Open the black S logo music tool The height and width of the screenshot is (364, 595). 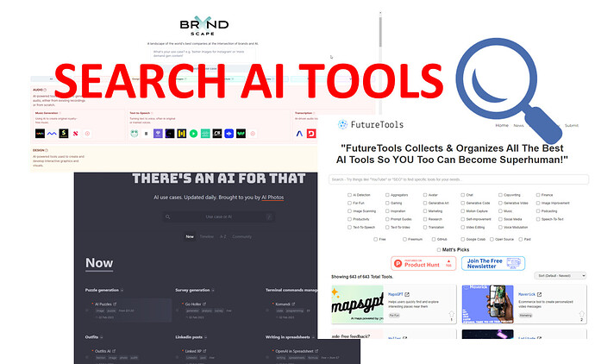point(64,134)
